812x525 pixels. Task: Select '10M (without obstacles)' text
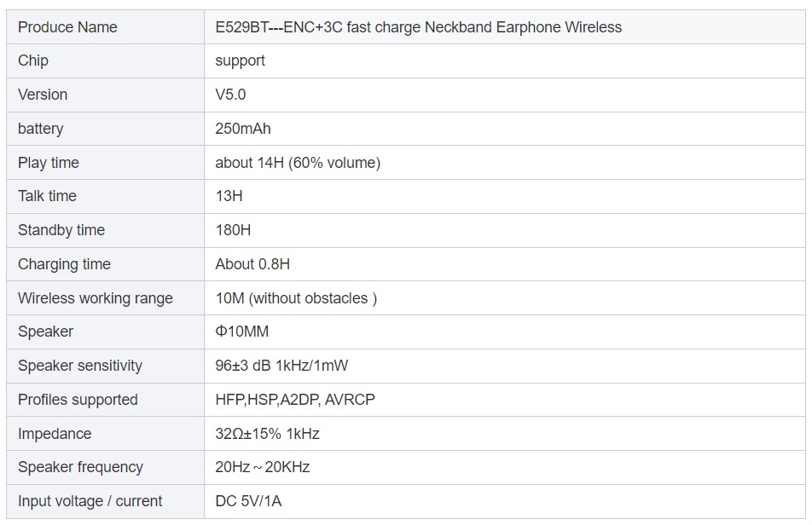tap(296, 298)
